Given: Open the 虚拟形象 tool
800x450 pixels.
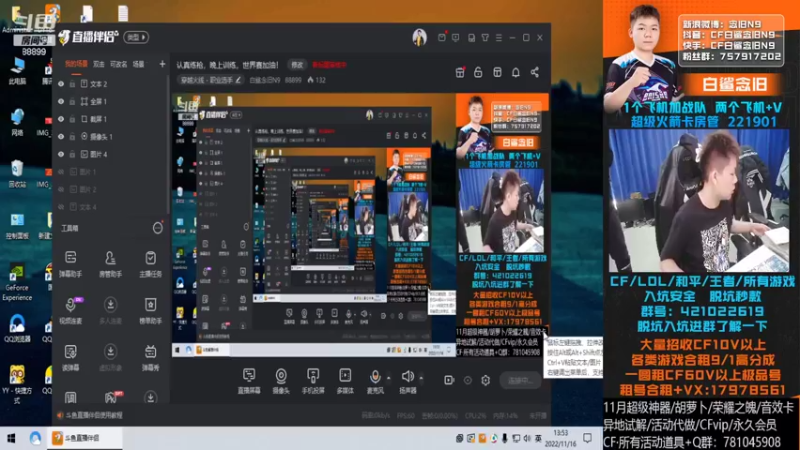Looking at the screenshot, I should click(x=110, y=357).
